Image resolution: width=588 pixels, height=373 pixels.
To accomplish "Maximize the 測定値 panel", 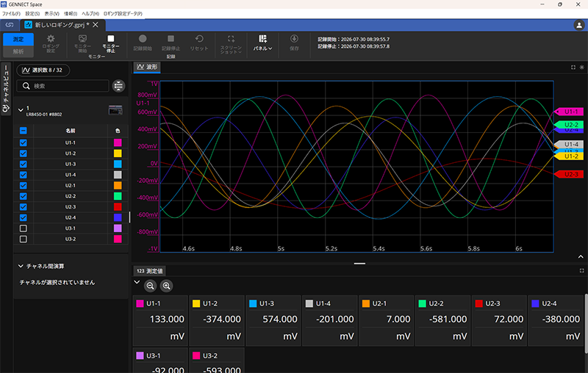I will coord(581,270).
